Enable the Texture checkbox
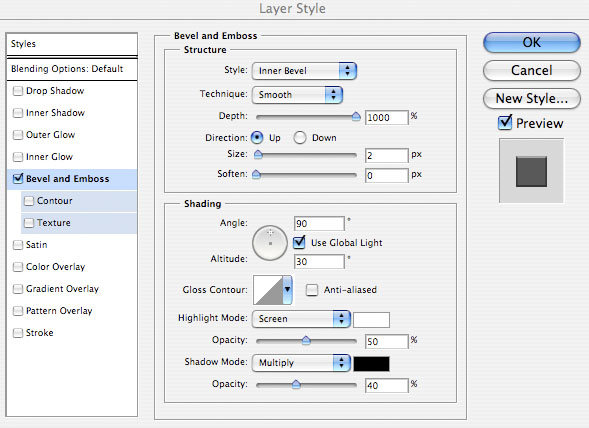The height and width of the screenshot is (428, 589). [29, 223]
